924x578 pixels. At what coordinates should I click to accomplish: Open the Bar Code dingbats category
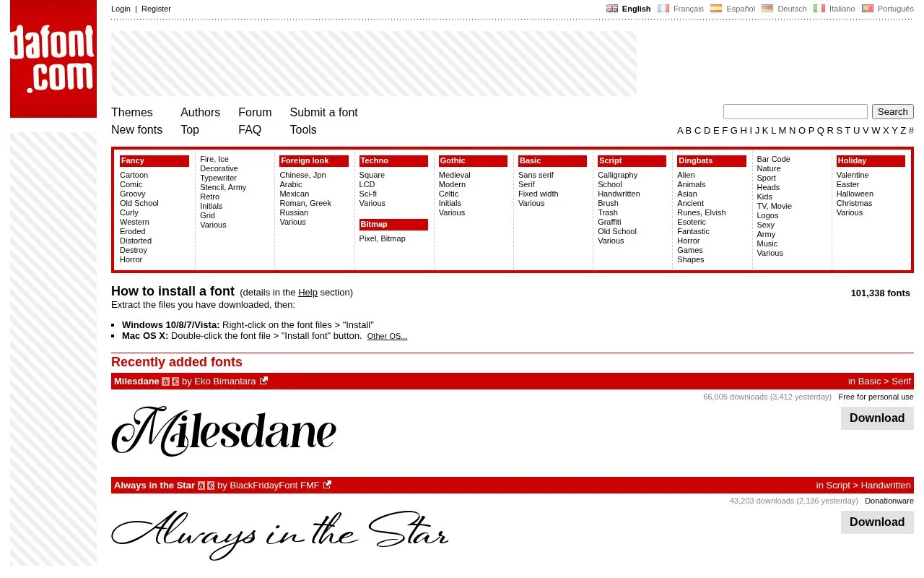click(x=773, y=159)
